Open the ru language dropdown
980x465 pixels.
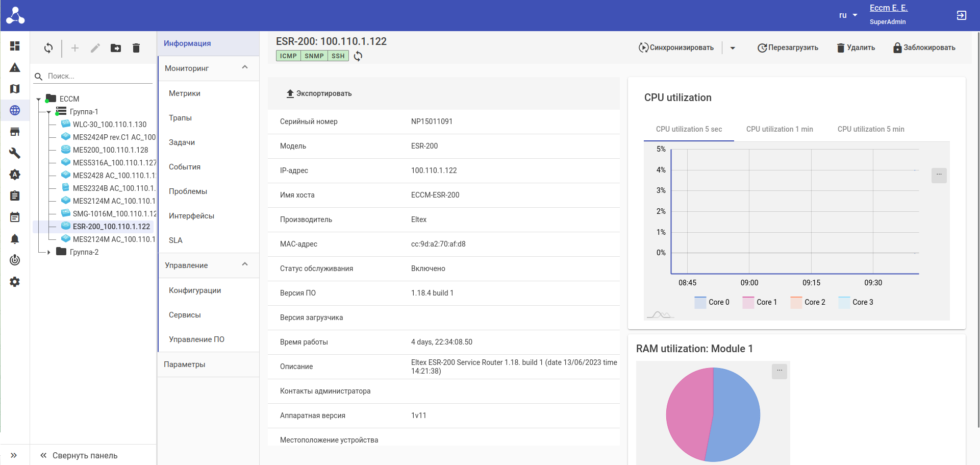click(848, 15)
